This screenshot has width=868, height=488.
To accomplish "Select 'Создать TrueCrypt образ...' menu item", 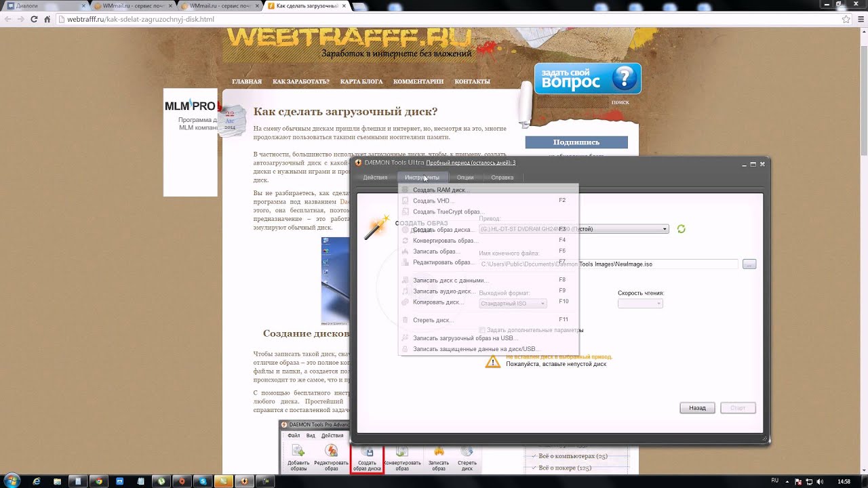I will [x=488, y=211].
